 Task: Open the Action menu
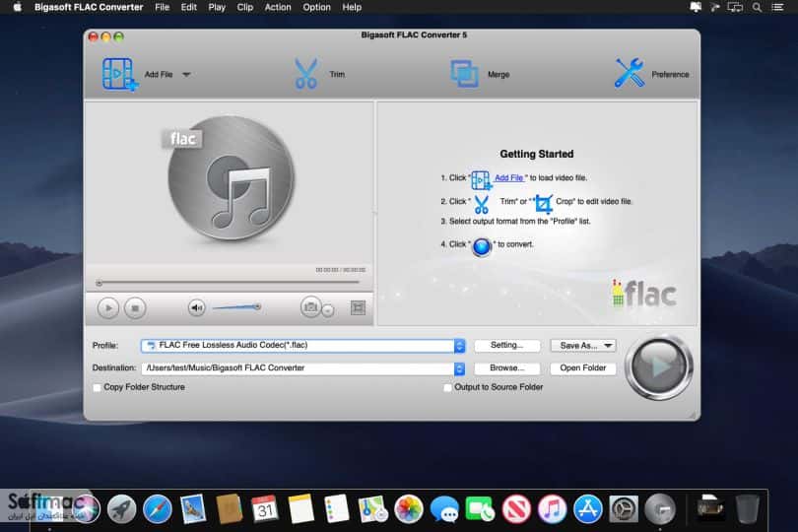pos(278,7)
